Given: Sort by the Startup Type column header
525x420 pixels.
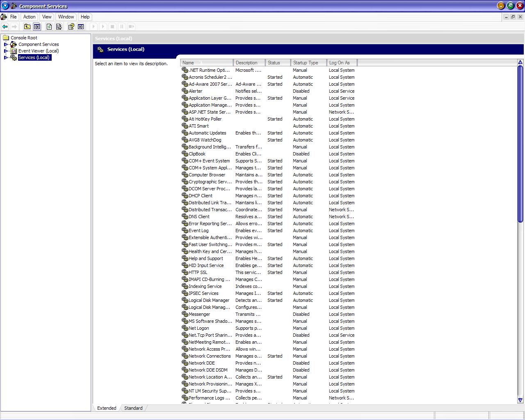Looking at the screenshot, I should (x=309, y=63).
